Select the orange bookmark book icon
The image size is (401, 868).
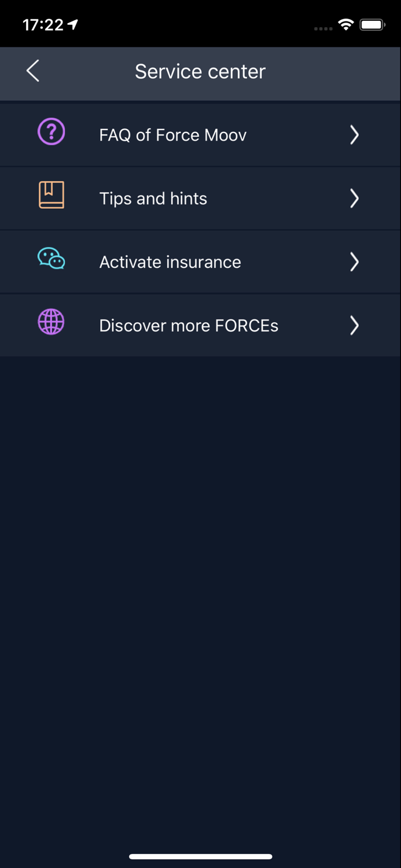pos(51,196)
